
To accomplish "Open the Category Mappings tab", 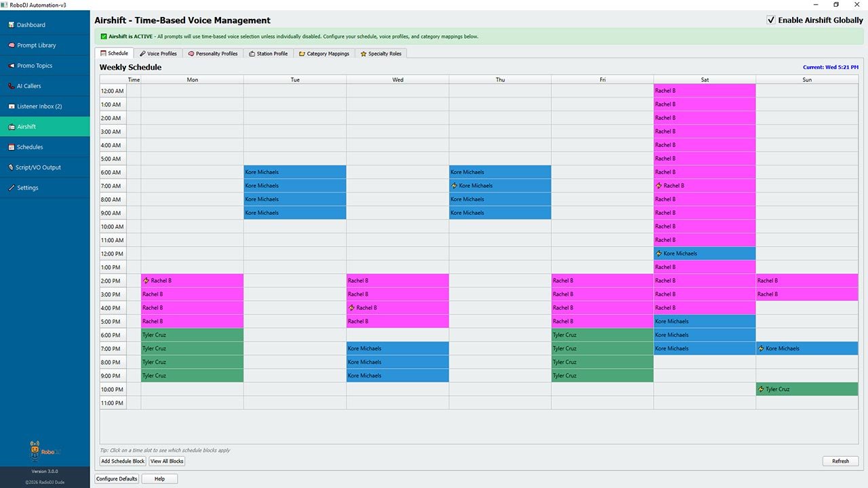I will (323, 53).
